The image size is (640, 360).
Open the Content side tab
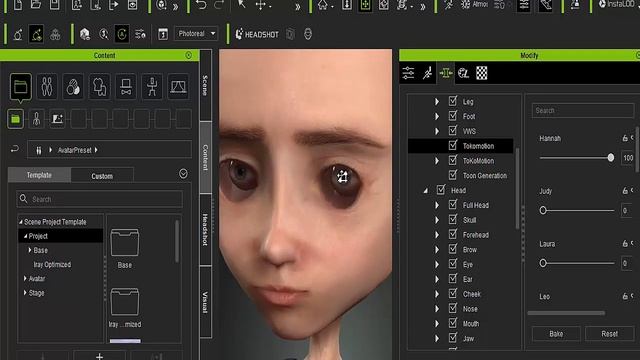[x=205, y=158]
